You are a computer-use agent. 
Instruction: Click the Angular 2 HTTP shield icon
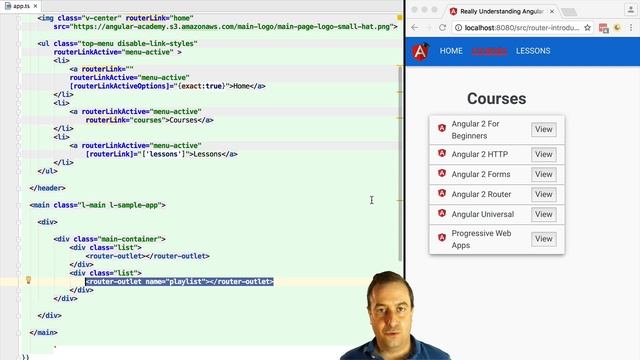(x=442, y=153)
